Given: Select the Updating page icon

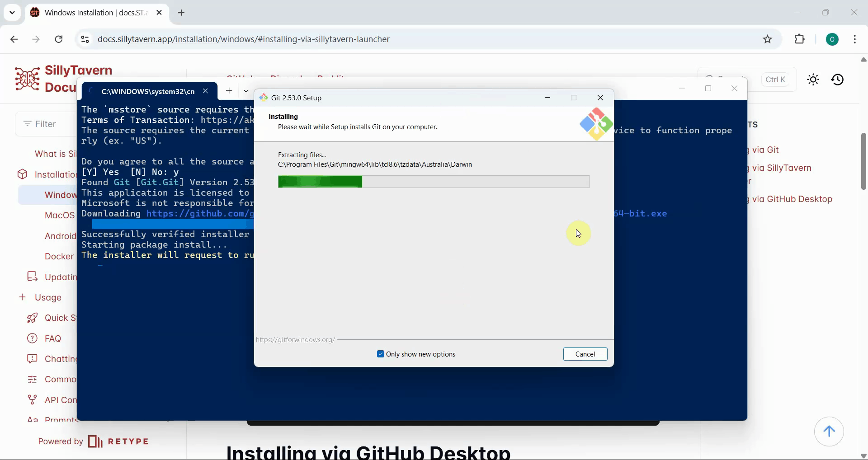Looking at the screenshot, I should tap(32, 277).
